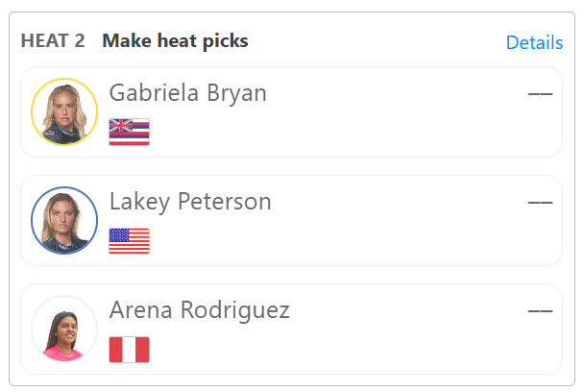This screenshot has height=392, width=584.
Task: Select Lakey Peterson's name
Action: click(x=190, y=202)
